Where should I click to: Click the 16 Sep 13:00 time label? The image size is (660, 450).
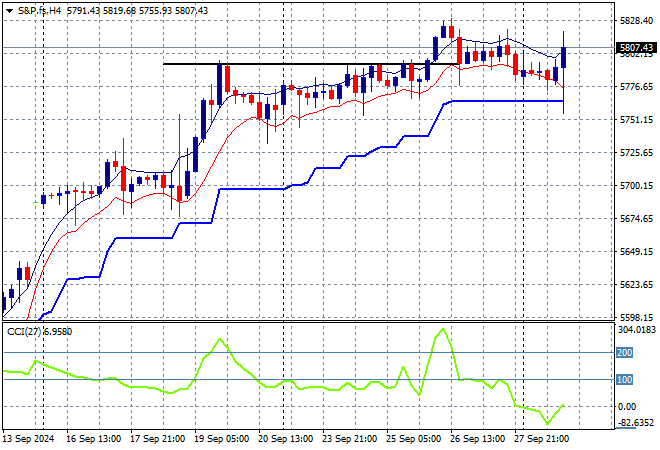pyautogui.click(x=93, y=439)
